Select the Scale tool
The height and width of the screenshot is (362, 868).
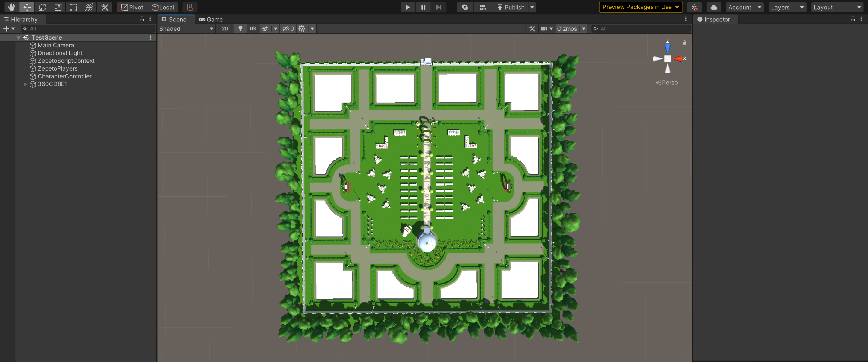[x=58, y=7]
